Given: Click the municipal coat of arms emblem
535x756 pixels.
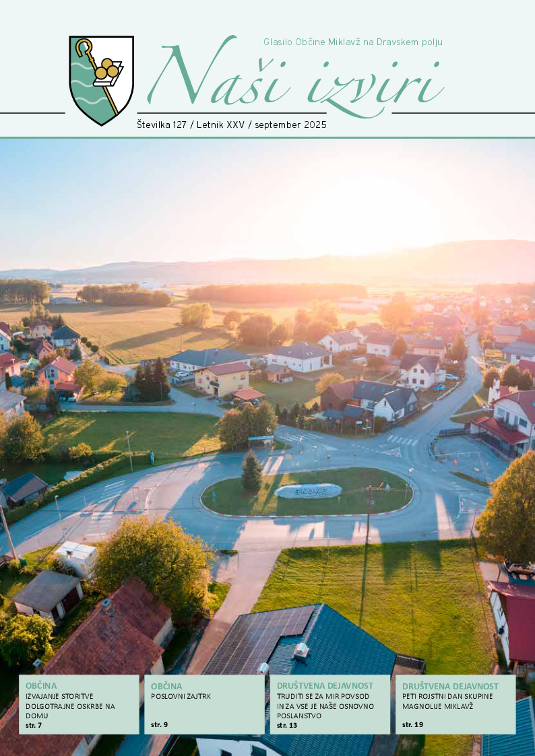Looking at the screenshot, I should (101, 79).
